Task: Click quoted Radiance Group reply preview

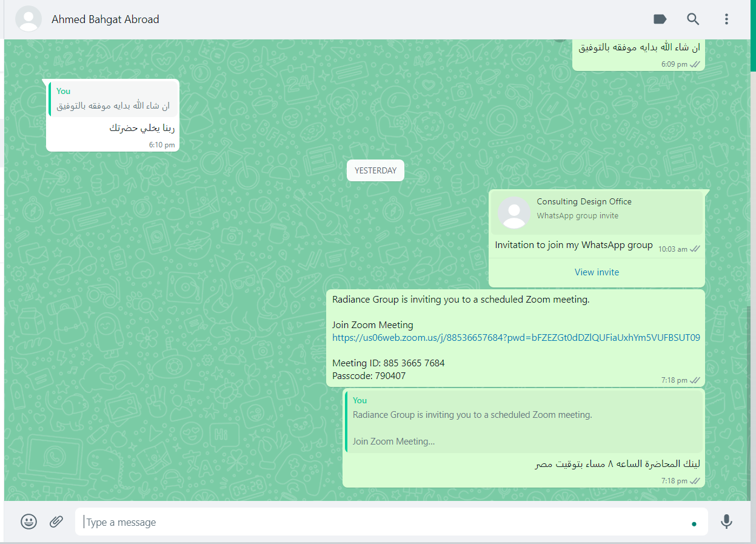Action: coord(524,421)
